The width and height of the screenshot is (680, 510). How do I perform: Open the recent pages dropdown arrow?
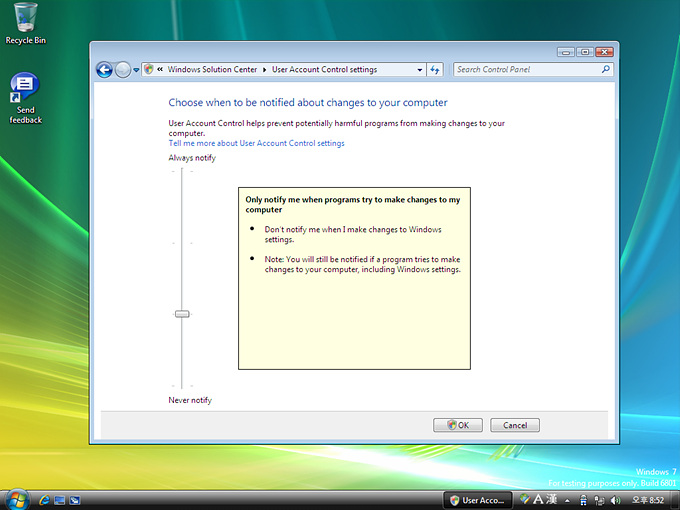click(136, 70)
